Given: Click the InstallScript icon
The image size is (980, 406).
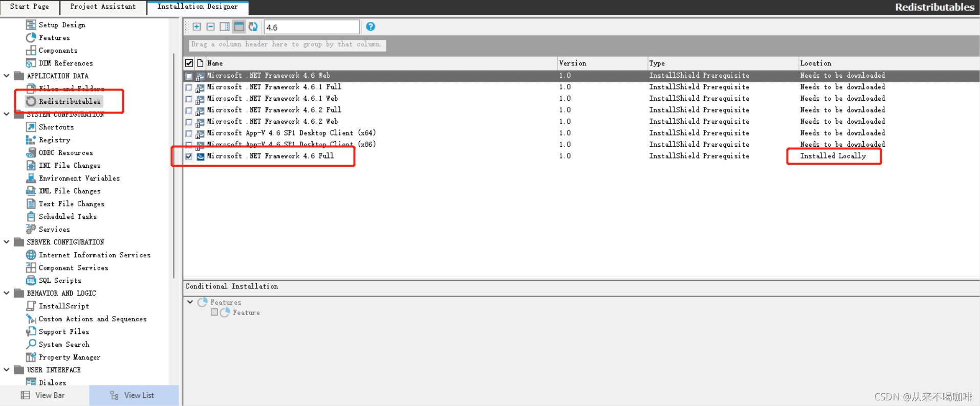Looking at the screenshot, I should pyautogui.click(x=31, y=306).
